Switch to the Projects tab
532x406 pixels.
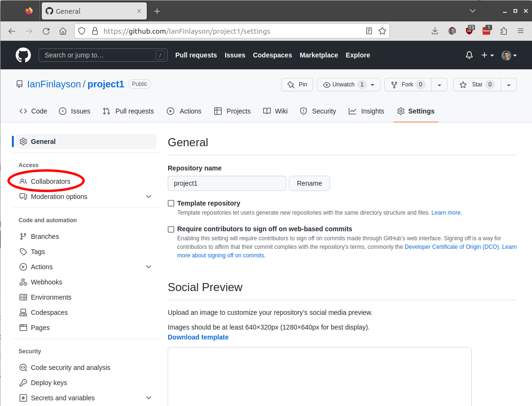tap(232, 111)
